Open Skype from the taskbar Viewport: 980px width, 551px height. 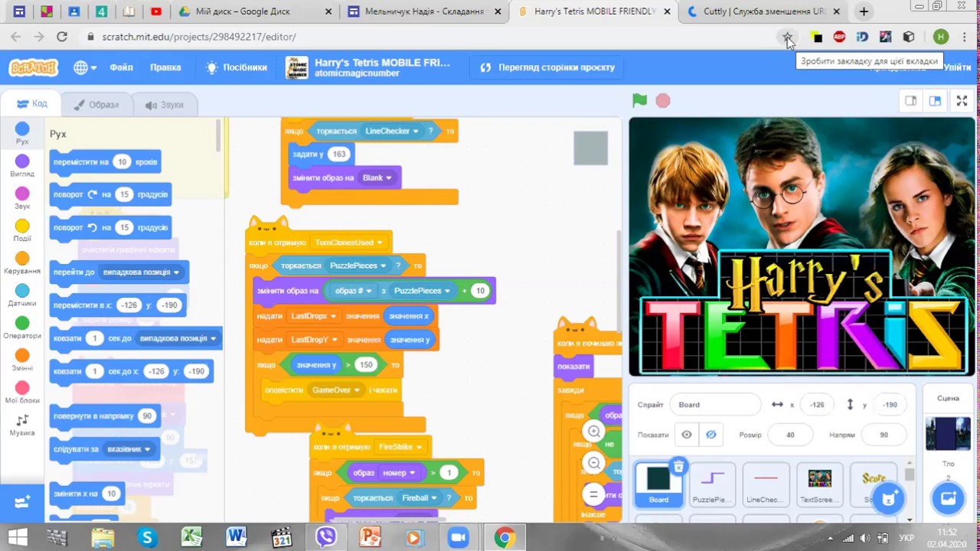click(147, 538)
